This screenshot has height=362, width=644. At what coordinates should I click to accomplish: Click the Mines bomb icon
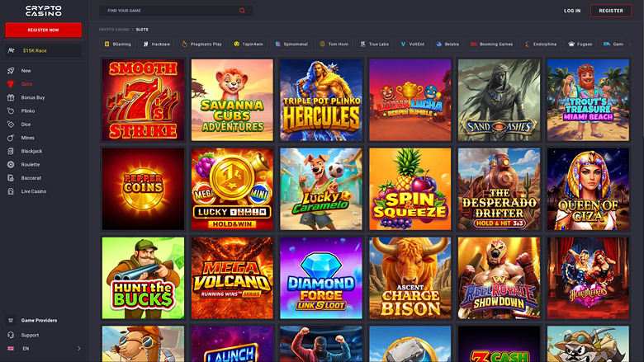coord(11,138)
